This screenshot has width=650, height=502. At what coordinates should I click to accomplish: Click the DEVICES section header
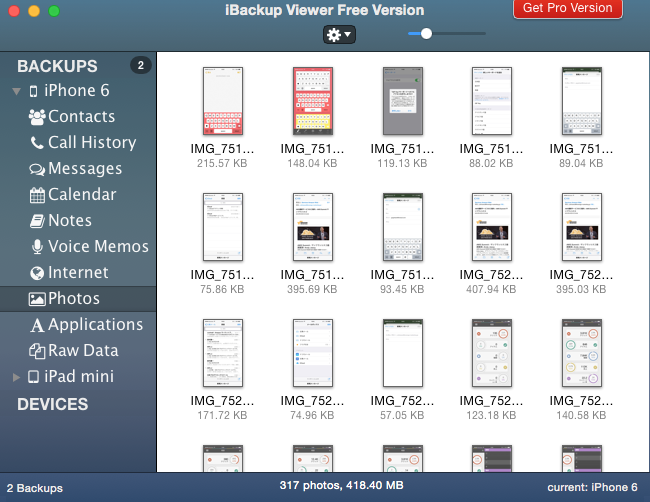point(53,404)
